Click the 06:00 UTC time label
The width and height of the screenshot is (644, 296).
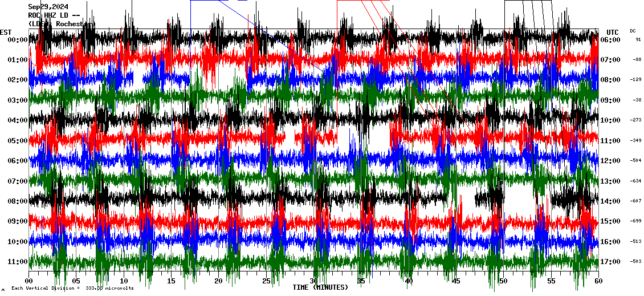610,40
